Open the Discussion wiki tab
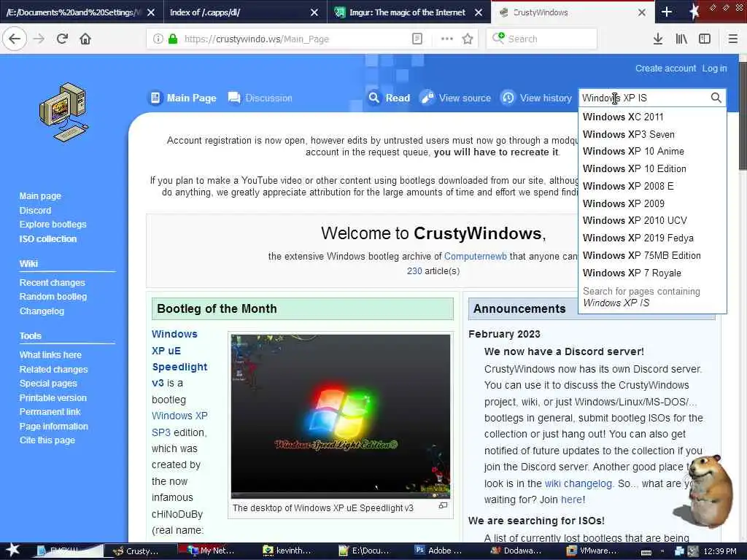The width and height of the screenshot is (747, 560). coord(260,98)
